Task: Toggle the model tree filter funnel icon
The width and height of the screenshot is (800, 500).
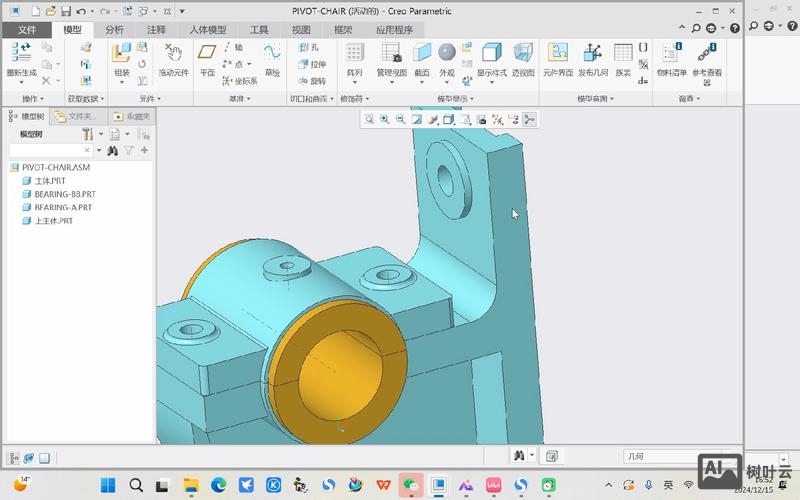Action: coord(129,150)
